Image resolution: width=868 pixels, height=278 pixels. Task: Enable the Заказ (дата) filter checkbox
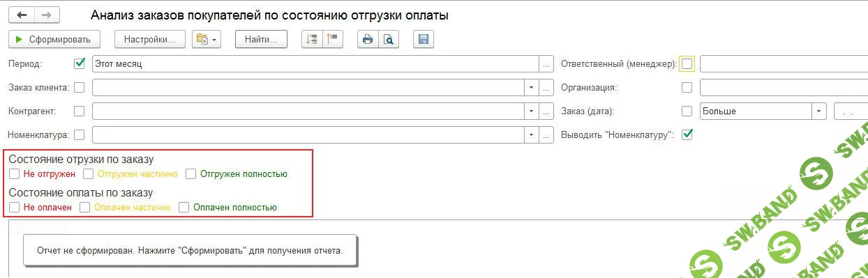(687, 111)
